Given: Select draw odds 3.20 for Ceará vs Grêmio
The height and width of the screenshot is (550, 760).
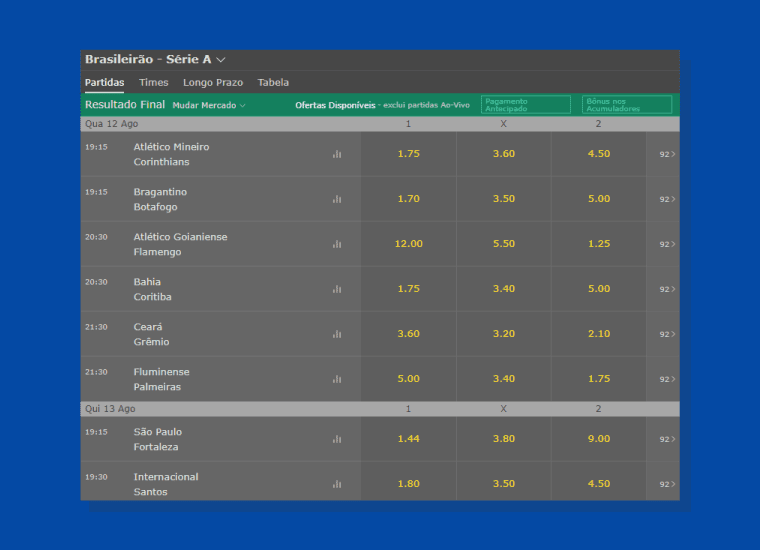Looking at the screenshot, I should pos(504,334).
